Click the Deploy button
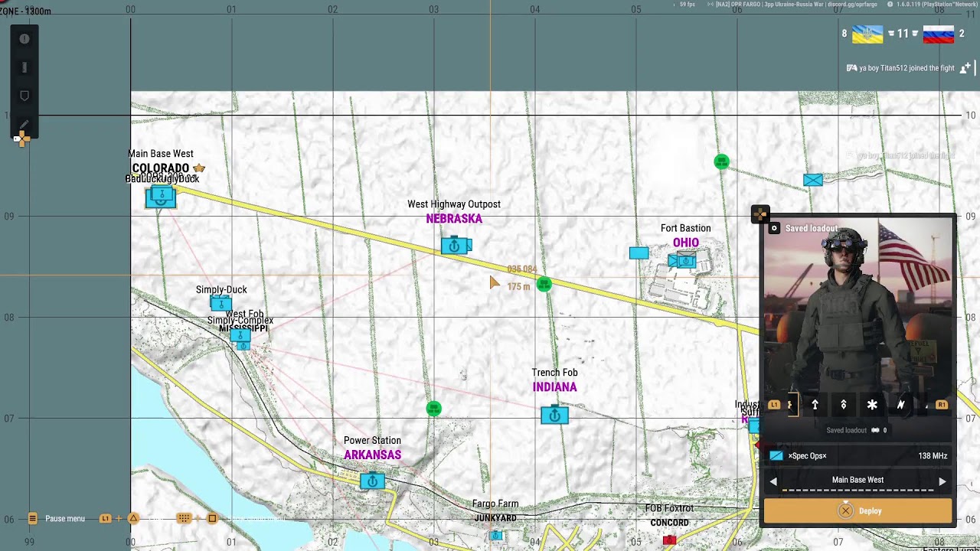 tap(857, 511)
